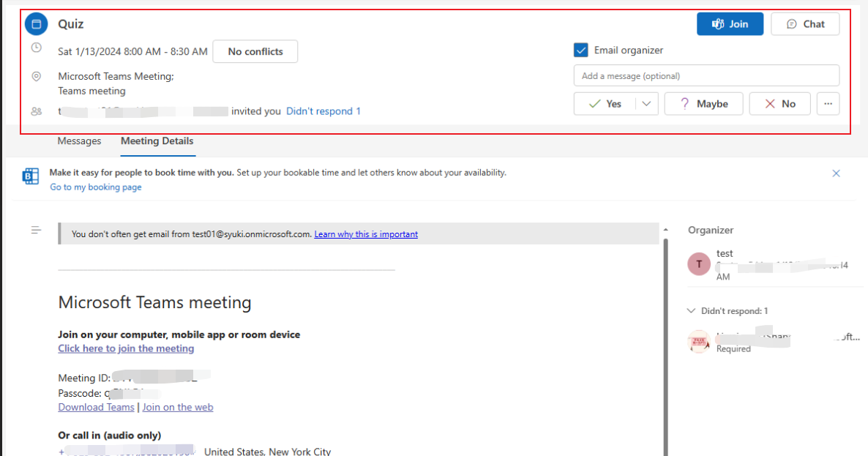Screen dimensions: 868x456
Task: Click the attendees people icon
Action: 36,111
